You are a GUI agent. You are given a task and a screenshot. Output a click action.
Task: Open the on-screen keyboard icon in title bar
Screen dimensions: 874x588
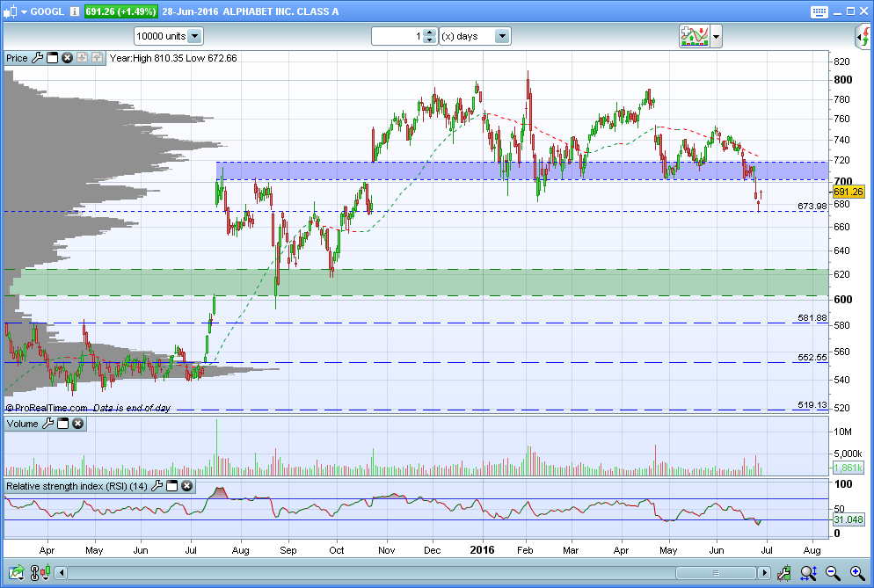point(819,11)
